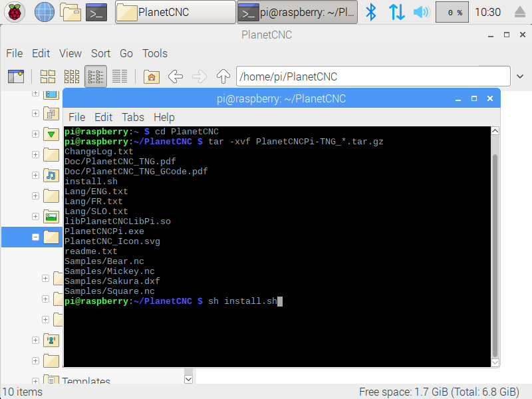Click the new folder toolbar icon
Viewport: 532px width, 399px height.
15,76
